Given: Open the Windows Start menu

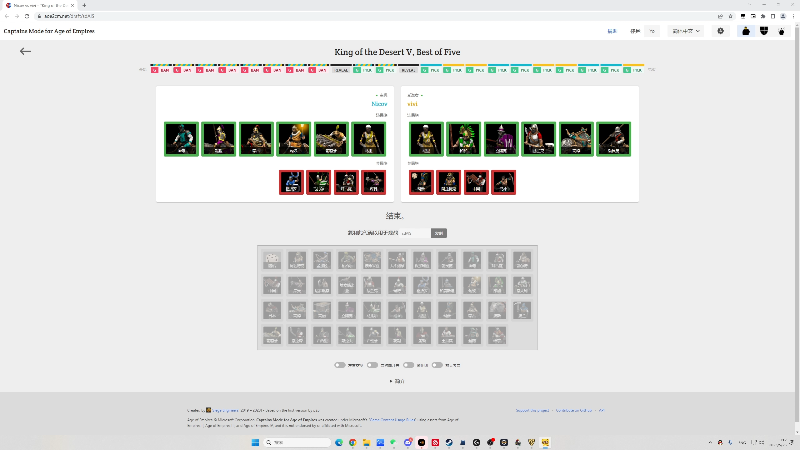Looking at the screenshot, I should click(x=255, y=442).
